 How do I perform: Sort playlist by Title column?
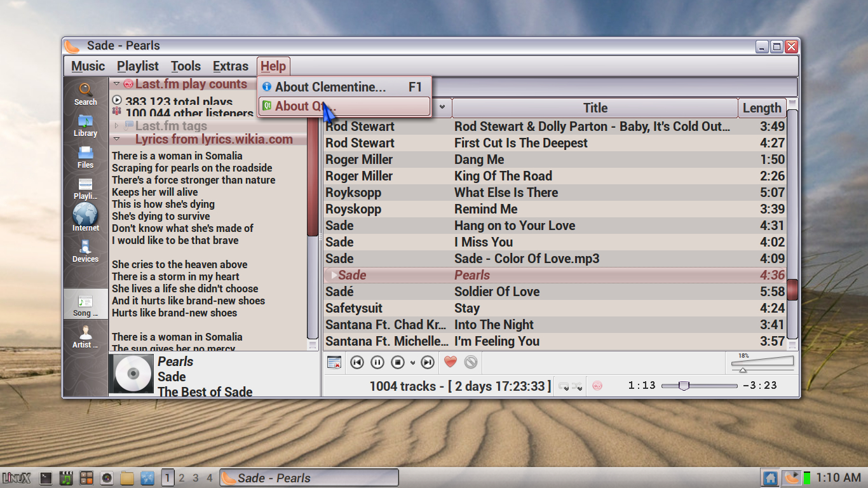pos(595,108)
